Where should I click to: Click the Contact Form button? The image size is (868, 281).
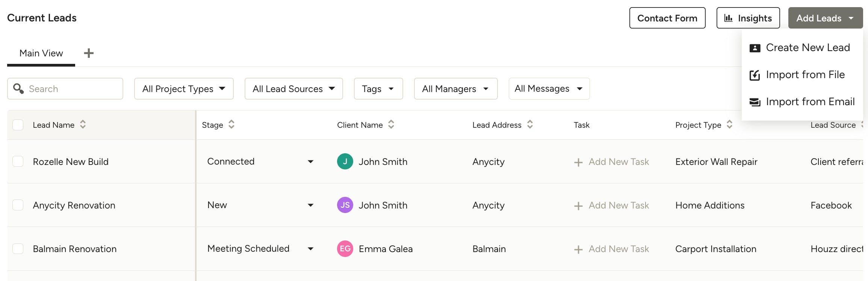(x=667, y=18)
